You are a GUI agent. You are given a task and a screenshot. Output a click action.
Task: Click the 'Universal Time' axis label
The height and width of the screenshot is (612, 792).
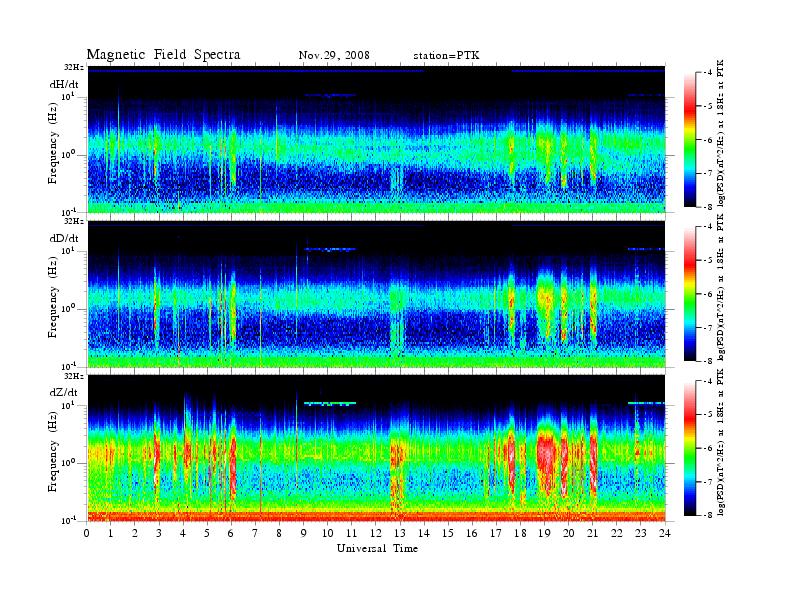pos(377,548)
